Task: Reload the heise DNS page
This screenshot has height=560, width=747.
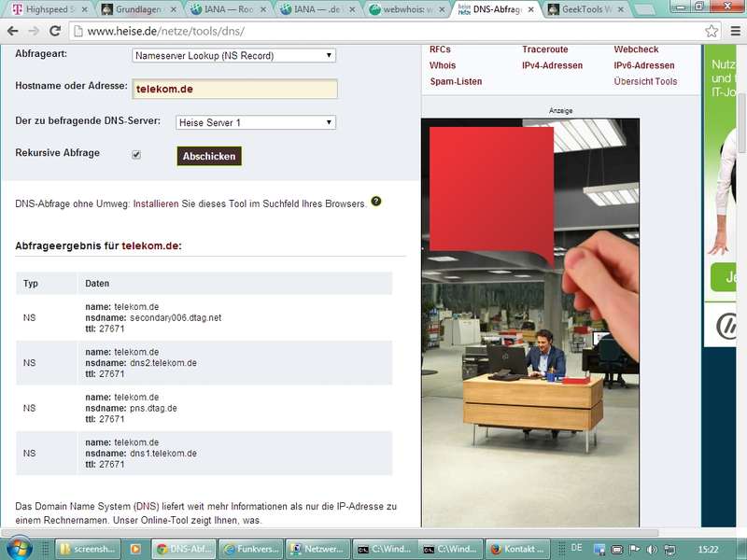Action: coord(55,31)
